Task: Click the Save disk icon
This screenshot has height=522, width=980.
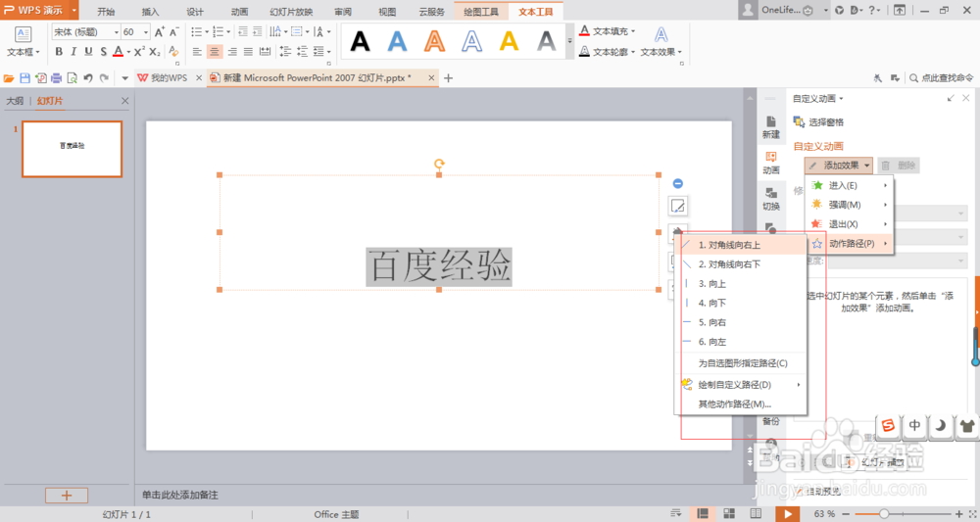Action: point(25,78)
